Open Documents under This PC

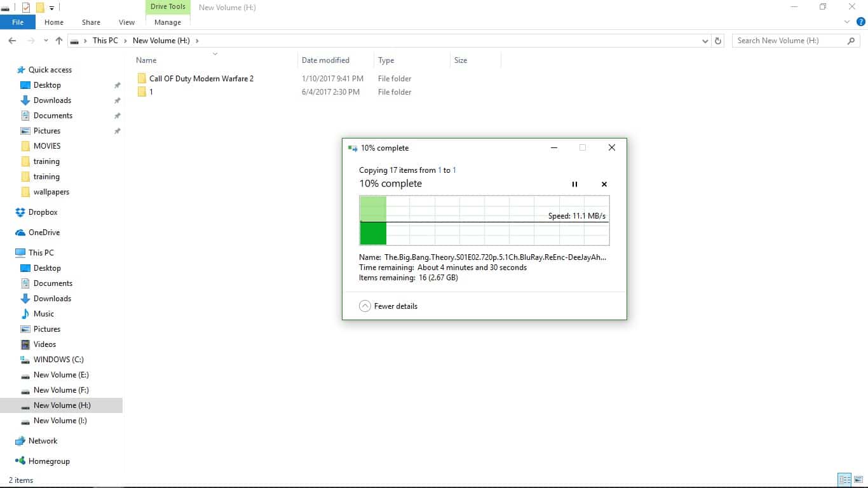click(53, 283)
